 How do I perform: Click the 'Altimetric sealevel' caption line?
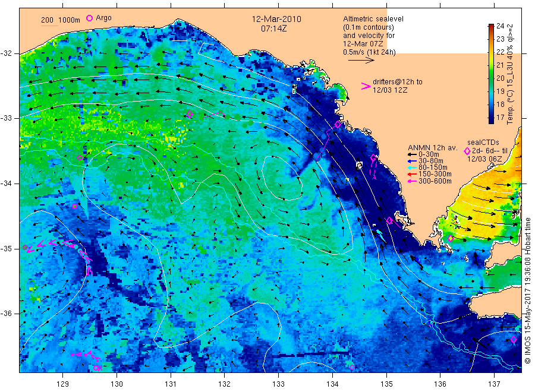(x=373, y=19)
